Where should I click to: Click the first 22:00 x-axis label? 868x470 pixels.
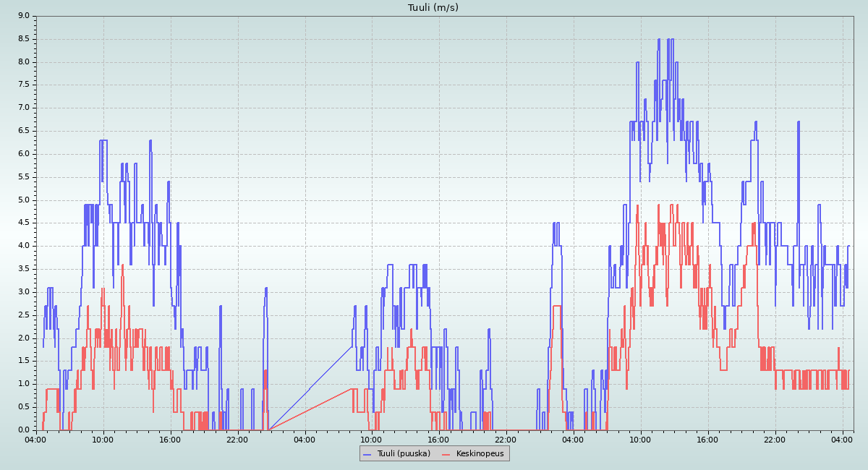[237, 439]
